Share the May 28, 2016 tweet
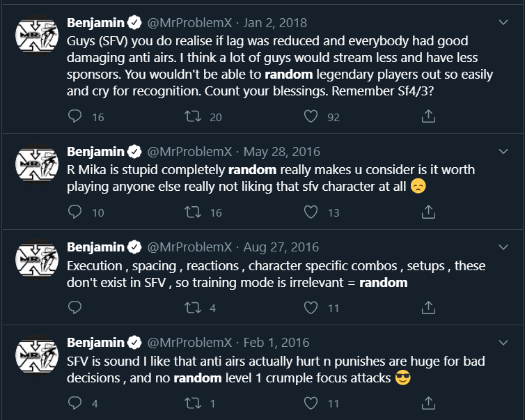Screen dimensions: 525x420 (x=429, y=212)
